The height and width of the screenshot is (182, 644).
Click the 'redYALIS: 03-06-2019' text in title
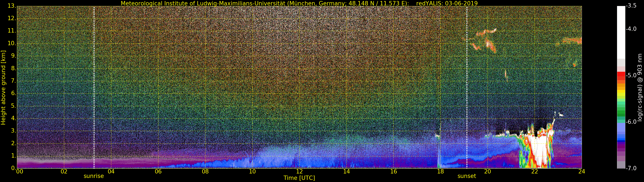click(x=447, y=3)
